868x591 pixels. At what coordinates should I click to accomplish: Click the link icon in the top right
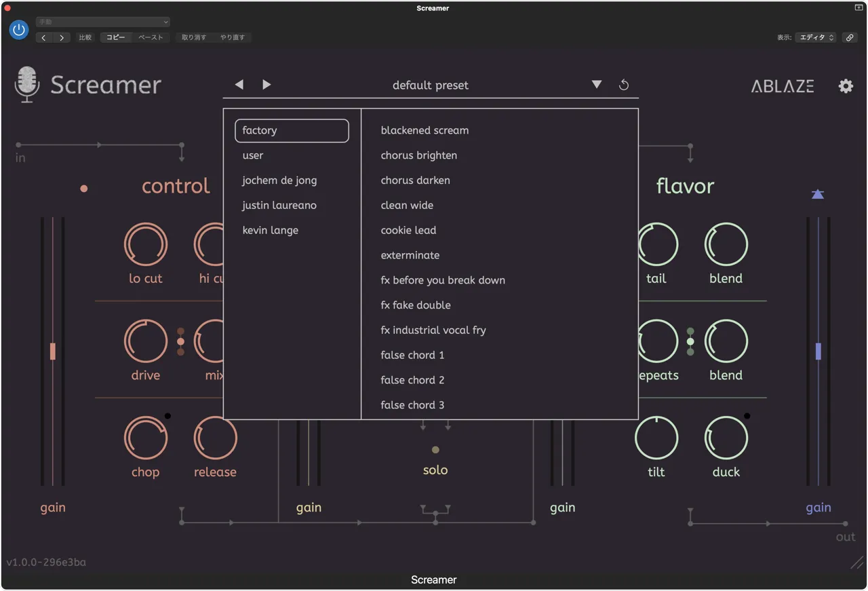[850, 38]
